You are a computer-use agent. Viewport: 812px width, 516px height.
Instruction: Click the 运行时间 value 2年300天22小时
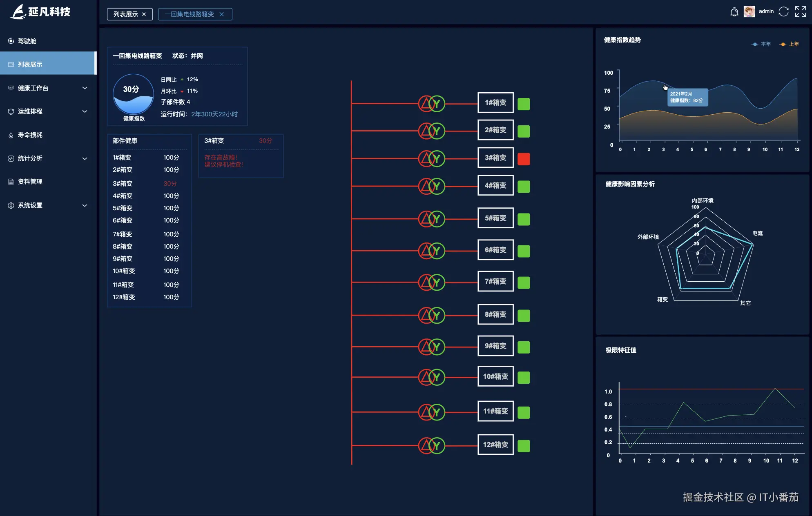point(214,114)
